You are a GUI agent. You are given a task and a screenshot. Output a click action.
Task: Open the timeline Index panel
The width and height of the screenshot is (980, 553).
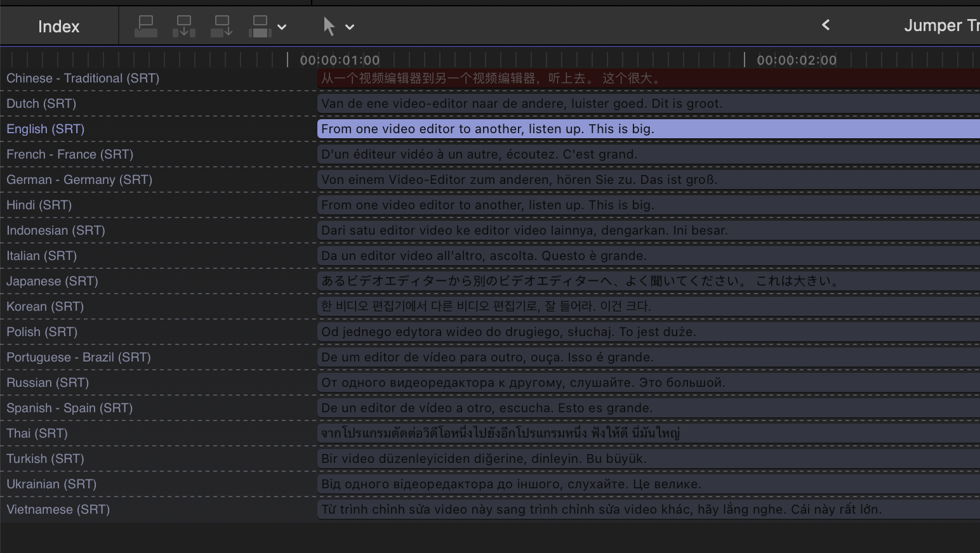pyautogui.click(x=58, y=27)
